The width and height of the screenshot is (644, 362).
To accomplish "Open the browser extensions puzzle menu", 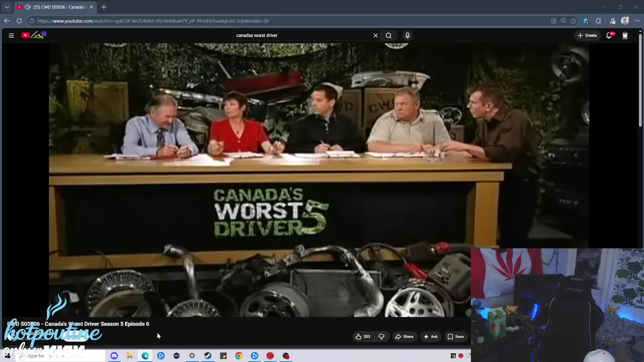I will [x=598, y=21].
